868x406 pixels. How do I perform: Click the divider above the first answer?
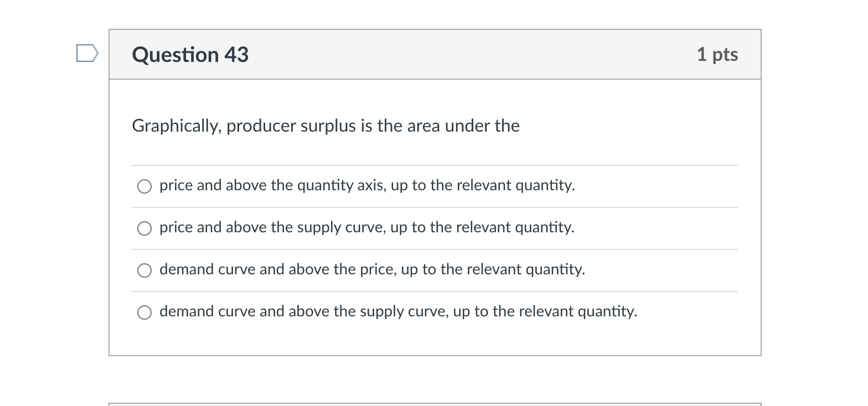coord(434,165)
